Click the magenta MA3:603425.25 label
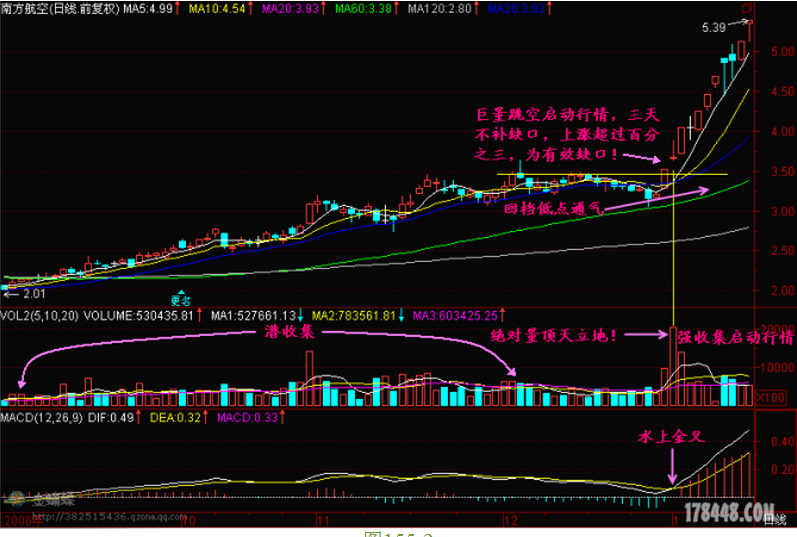The height and width of the screenshot is (537, 797). pyautogui.click(x=455, y=316)
